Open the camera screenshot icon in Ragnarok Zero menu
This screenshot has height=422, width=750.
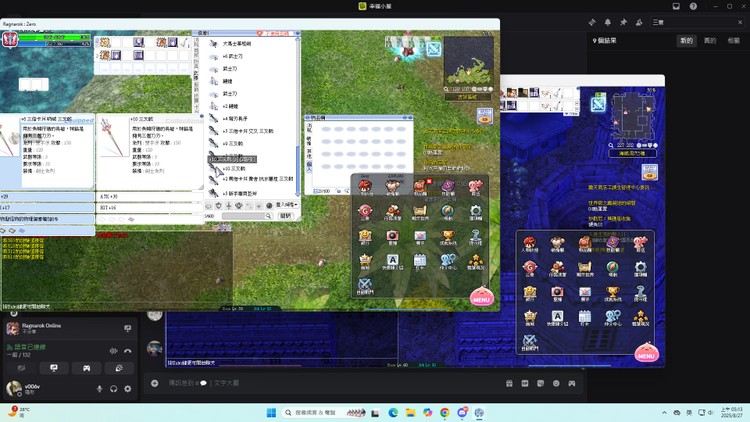[x=392, y=235]
